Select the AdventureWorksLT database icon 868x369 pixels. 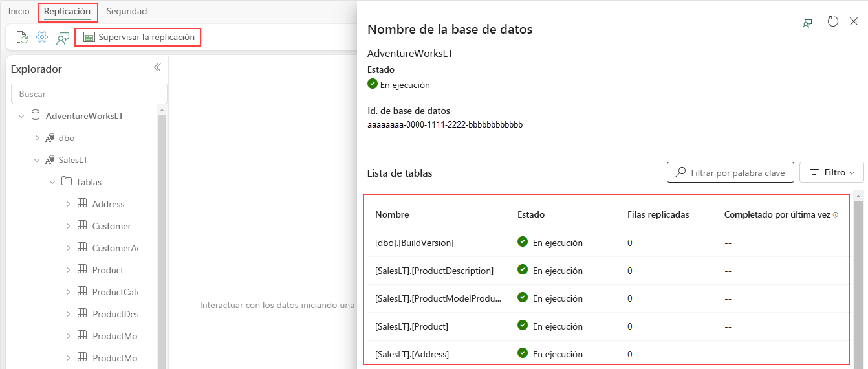point(36,116)
